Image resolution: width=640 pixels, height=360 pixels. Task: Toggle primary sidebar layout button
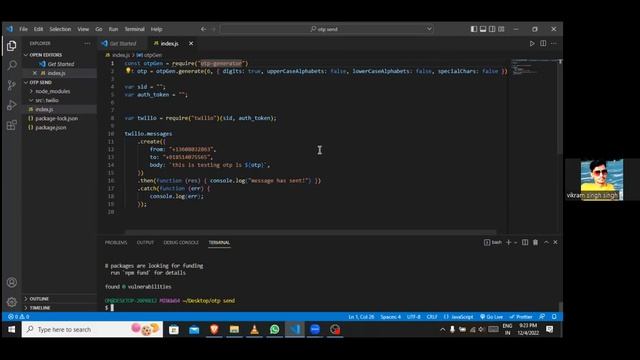click(x=474, y=29)
